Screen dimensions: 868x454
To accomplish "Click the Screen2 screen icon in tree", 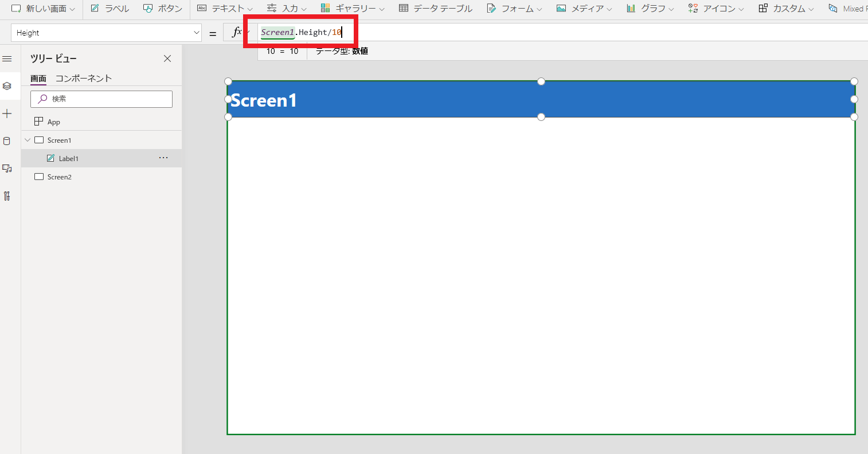I will point(39,177).
